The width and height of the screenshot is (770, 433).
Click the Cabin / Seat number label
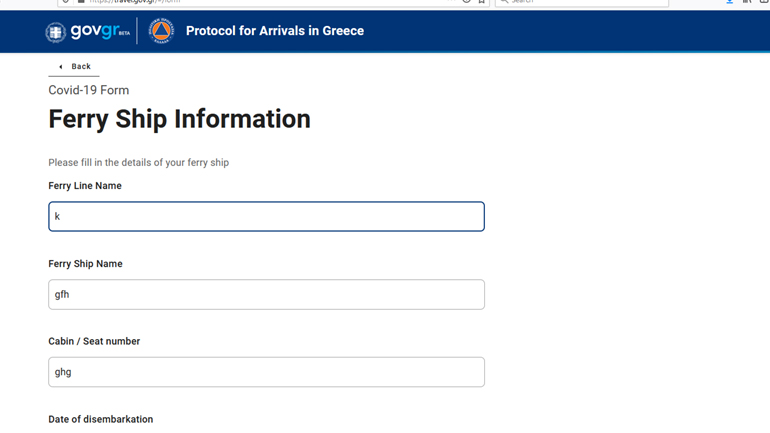click(94, 342)
